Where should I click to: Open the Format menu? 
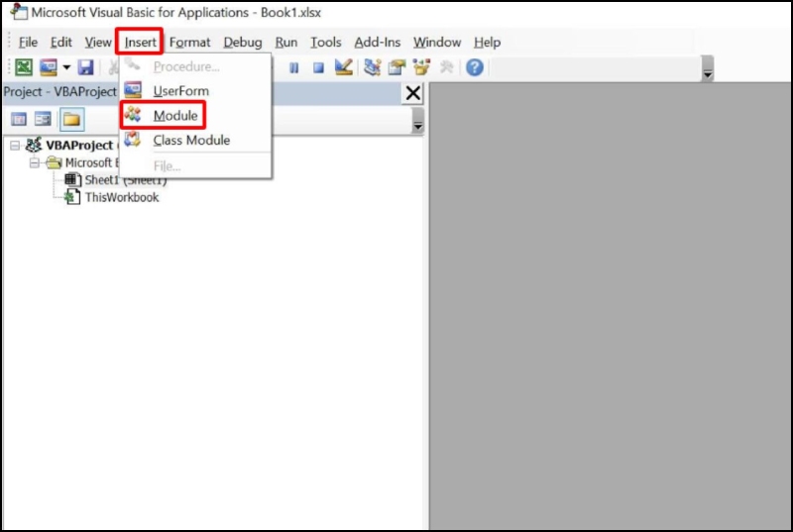(189, 43)
